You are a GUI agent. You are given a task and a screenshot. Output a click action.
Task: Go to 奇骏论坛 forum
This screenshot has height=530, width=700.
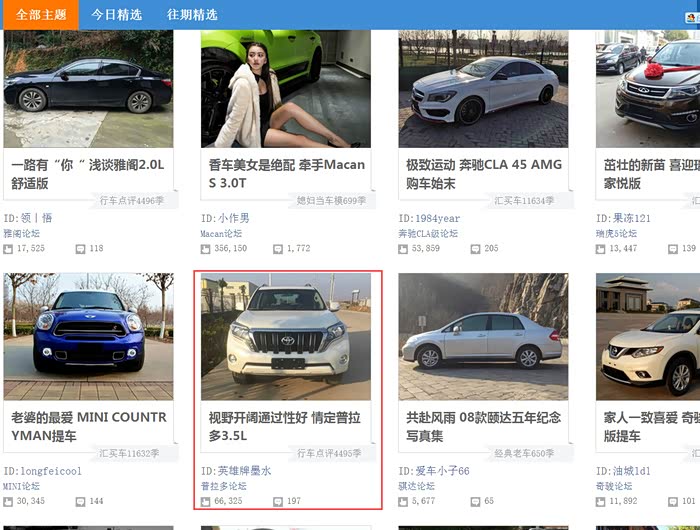614,486
